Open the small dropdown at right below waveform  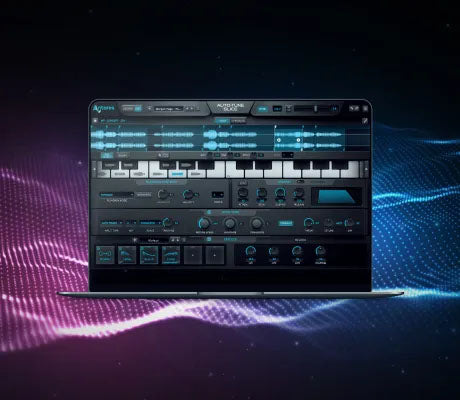coord(288,155)
